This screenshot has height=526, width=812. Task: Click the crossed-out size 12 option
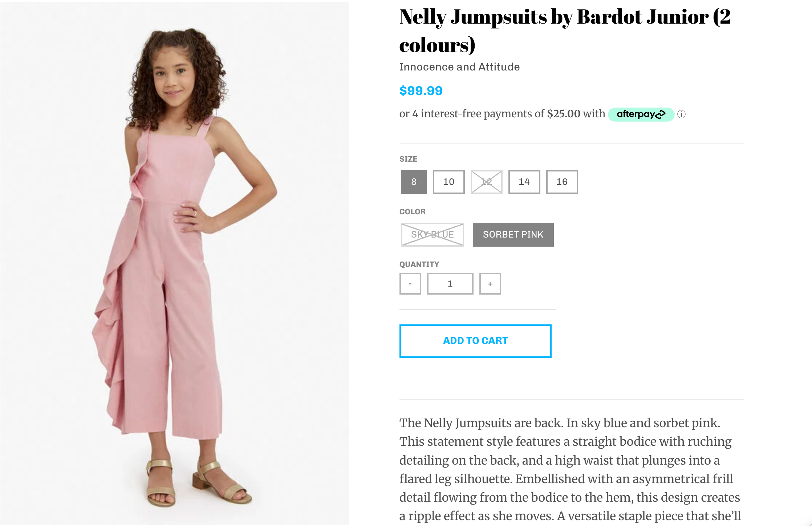(486, 182)
